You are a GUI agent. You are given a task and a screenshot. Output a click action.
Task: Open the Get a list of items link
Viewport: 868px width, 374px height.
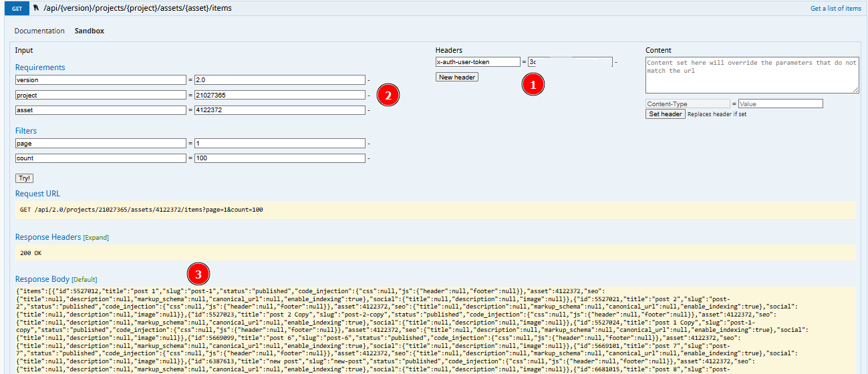pyautogui.click(x=836, y=9)
